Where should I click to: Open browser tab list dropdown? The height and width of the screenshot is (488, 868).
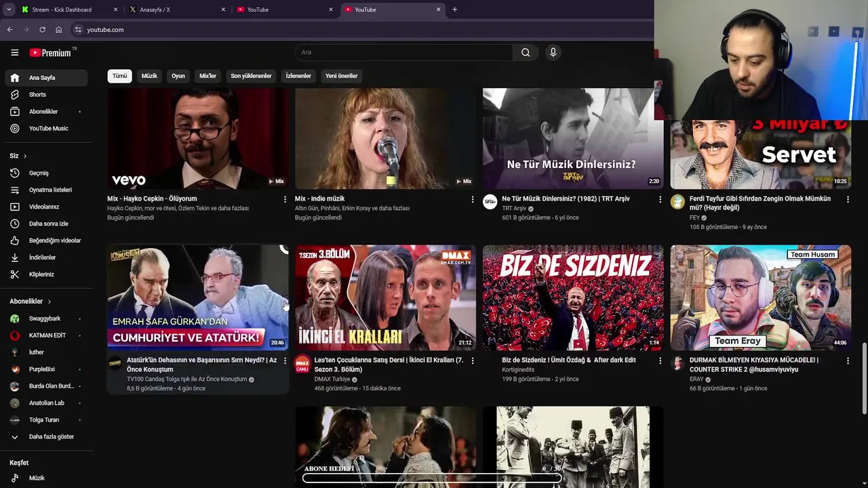8,9
